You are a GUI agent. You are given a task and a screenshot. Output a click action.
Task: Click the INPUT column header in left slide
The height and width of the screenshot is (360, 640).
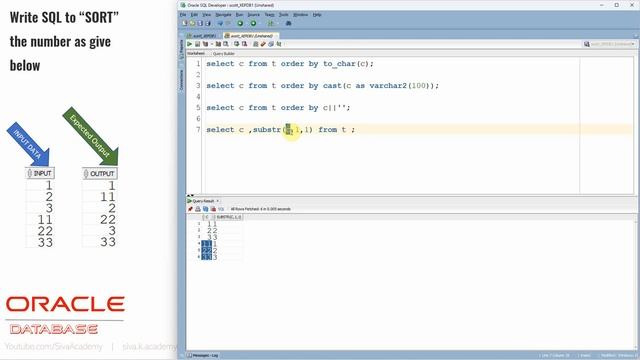40,173
